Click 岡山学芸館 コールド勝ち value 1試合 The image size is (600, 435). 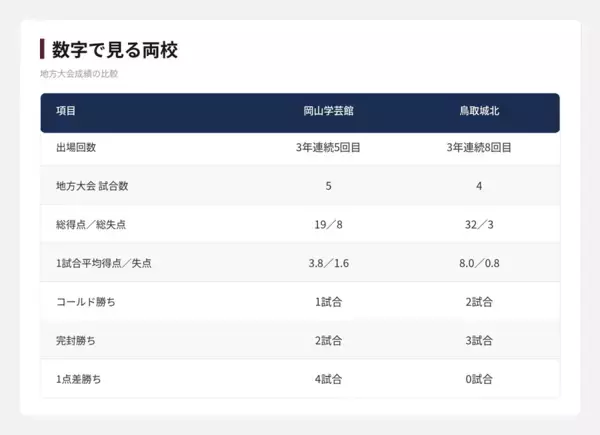(328, 302)
